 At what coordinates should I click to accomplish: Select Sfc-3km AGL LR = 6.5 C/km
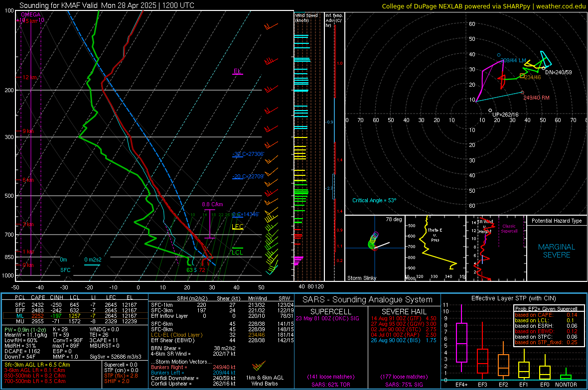[x=37, y=365]
